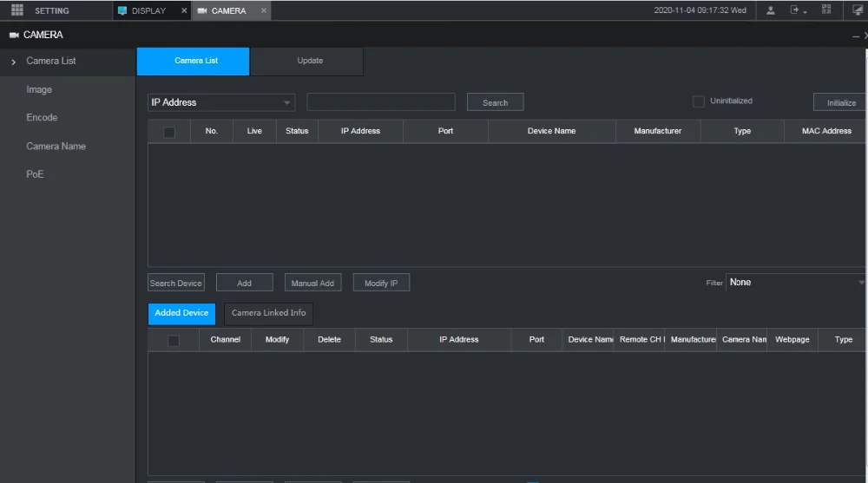Open the dropdown arrow beside the logout icon

point(806,12)
